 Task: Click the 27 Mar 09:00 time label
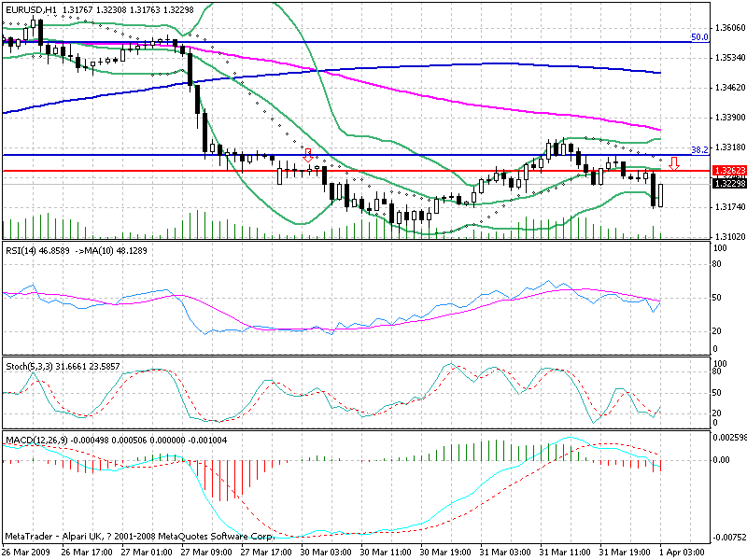tap(206, 553)
